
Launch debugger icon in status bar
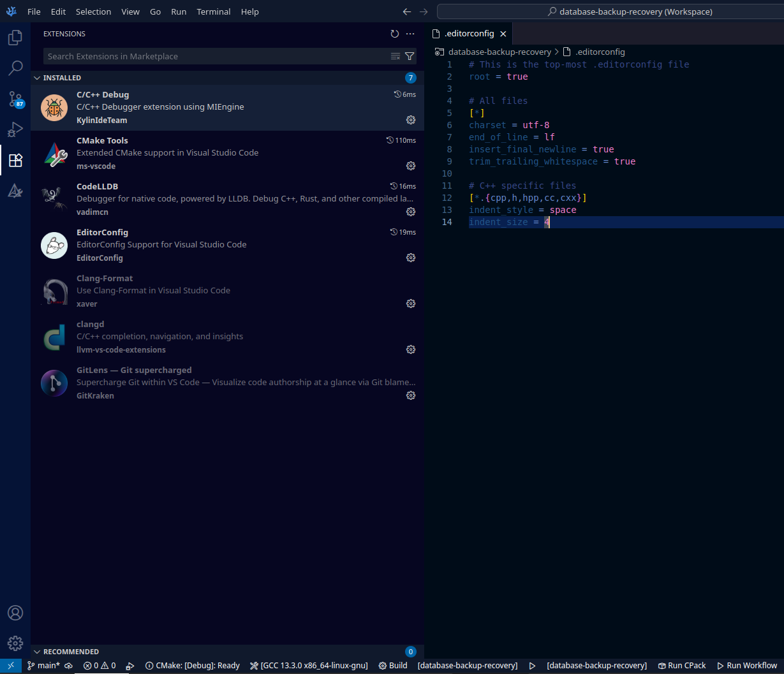tap(130, 666)
